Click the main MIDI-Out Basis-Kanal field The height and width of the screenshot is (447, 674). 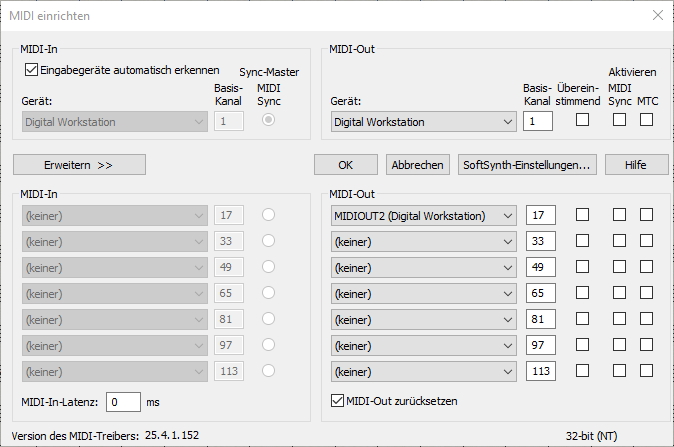538,122
